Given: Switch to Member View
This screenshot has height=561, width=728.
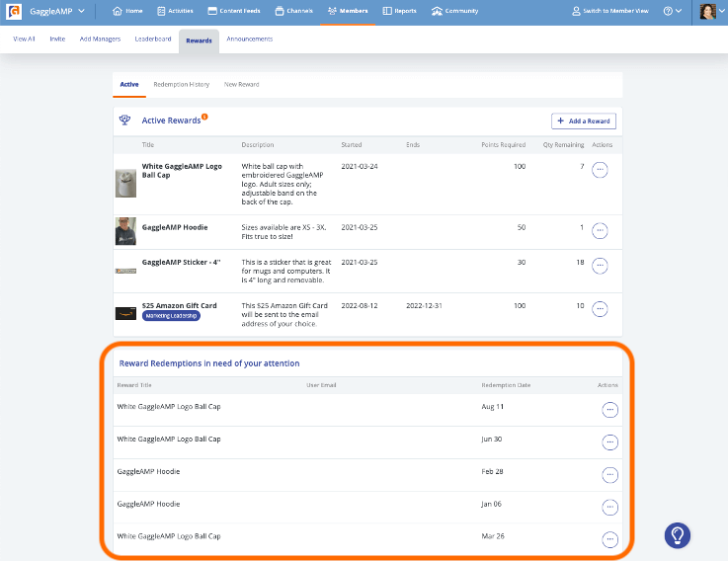Looking at the screenshot, I should tap(610, 11).
